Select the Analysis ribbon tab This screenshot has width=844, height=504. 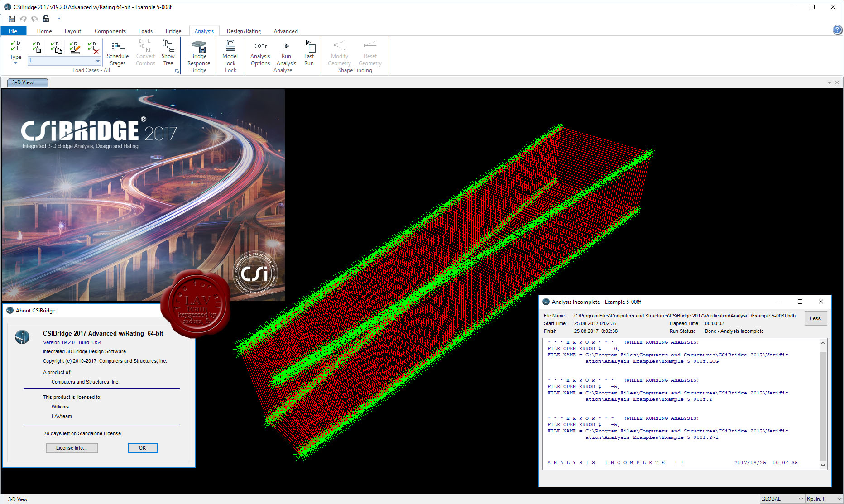point(204,31)
